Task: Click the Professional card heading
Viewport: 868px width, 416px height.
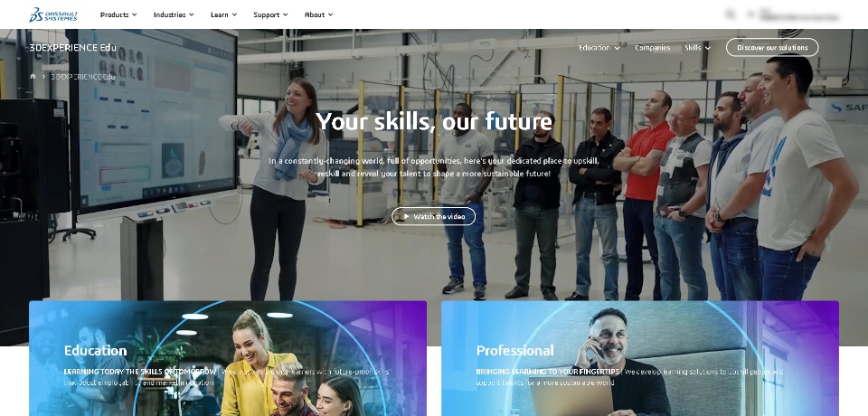Action: click(x=514, y=351)
